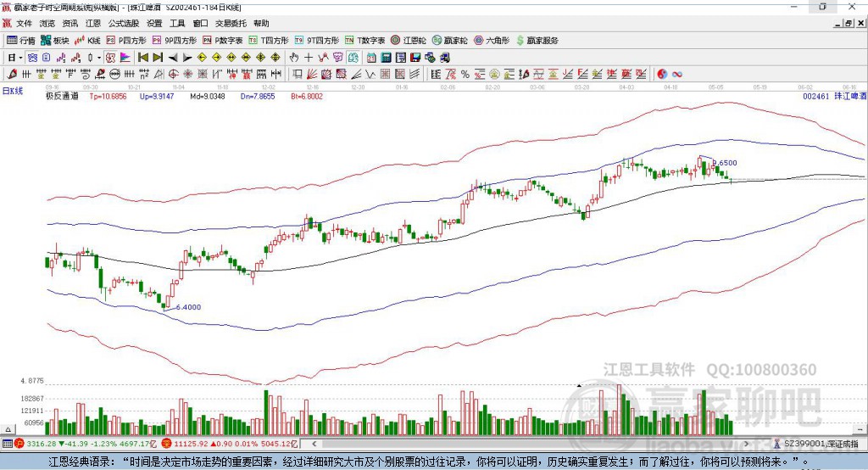This screenshot has height=470, width=868.
Task: Open the 公式选股 menu
Action: click(x=124, y=23)
